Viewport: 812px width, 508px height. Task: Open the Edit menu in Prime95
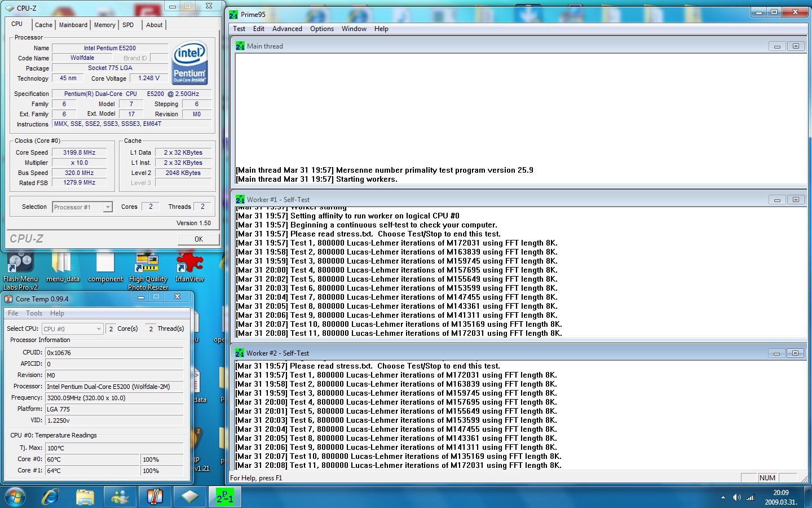pyautogui.click(x=259, y=29)
